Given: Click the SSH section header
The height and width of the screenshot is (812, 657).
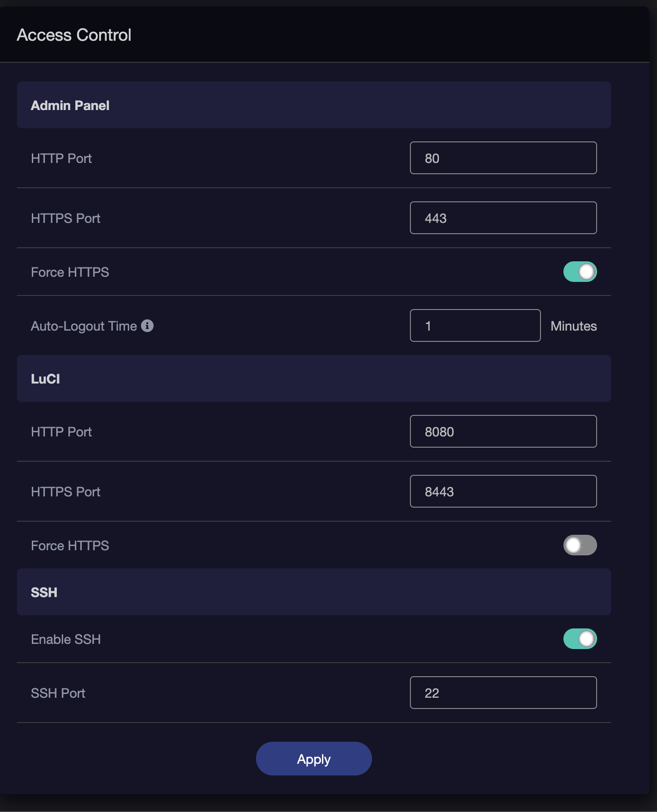Looking at the screenshot, I should (x=44, y=592).
